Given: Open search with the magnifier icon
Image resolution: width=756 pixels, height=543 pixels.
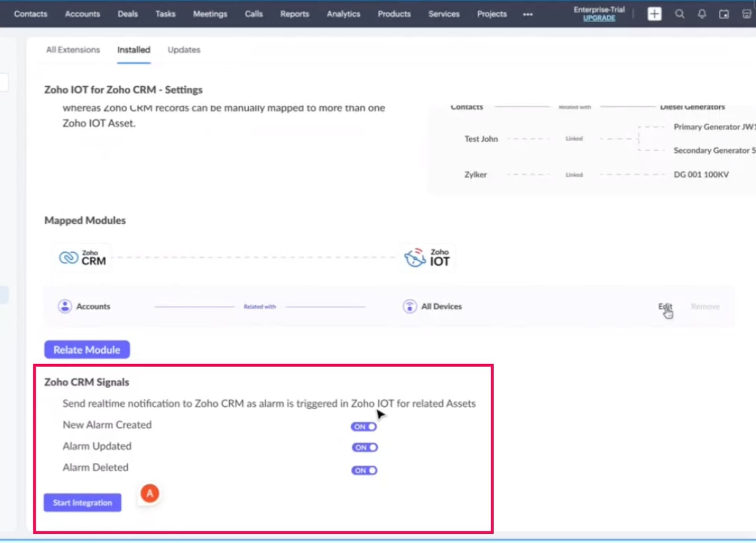Looking at the screenshot, I should [680, 14].
